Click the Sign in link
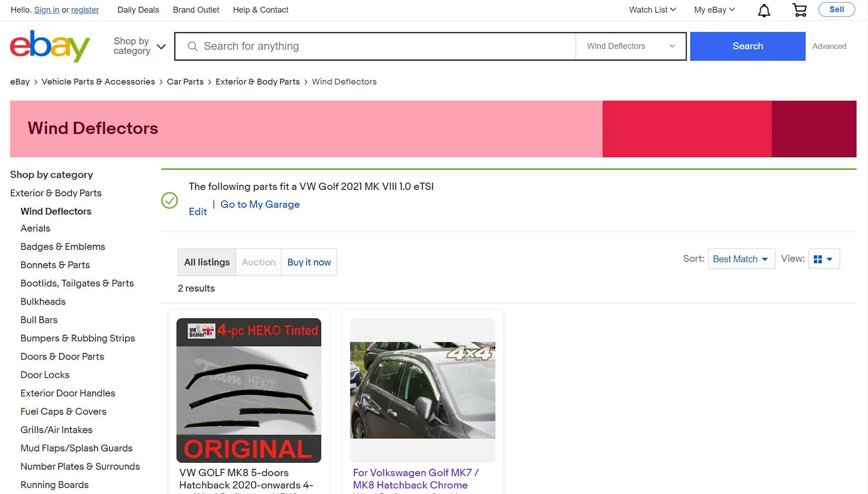Viewport: 868px width, 494px height. 46,10
